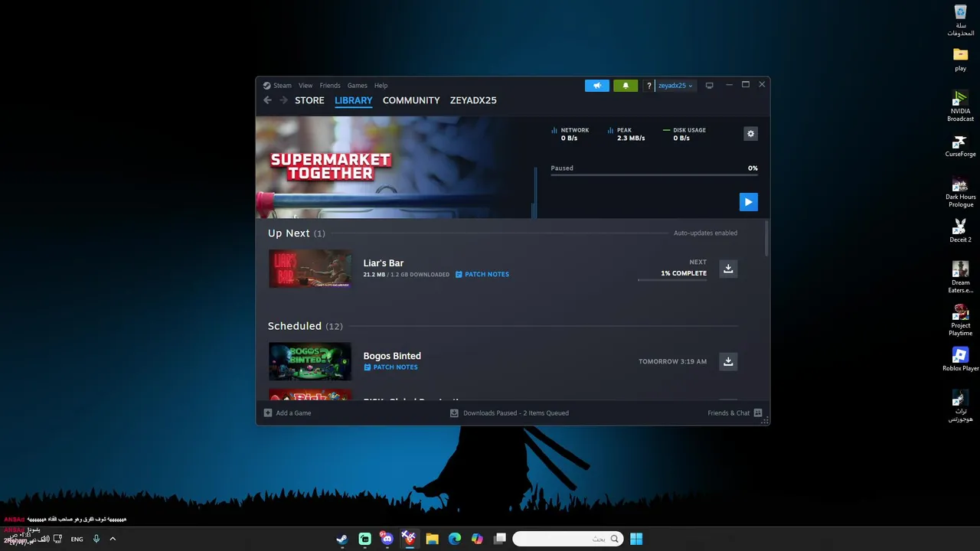This screenshot has width=980, height=551.
Task: Select the NVIDIA Broadcast desktop icon
Action: pyautogui.click(x=960, y=106)
